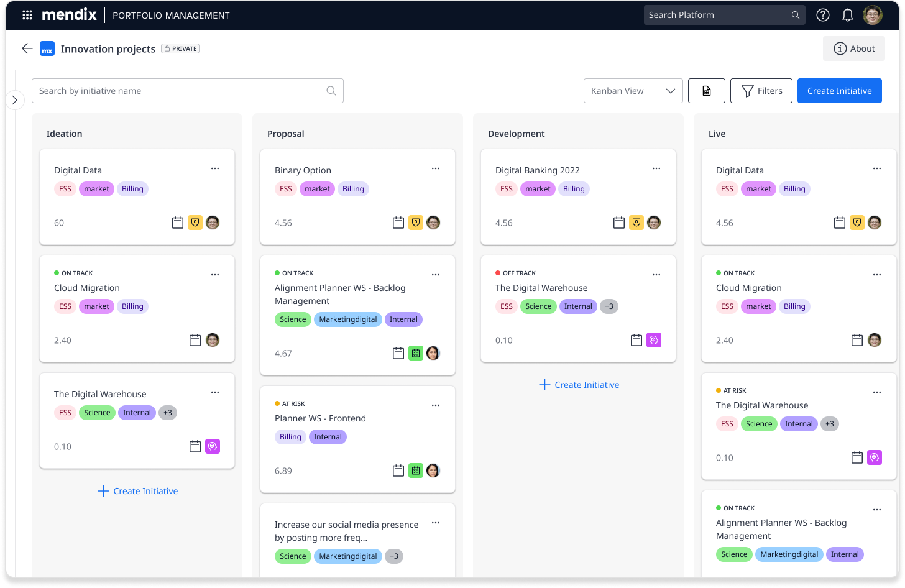Image resolution: width=905 pixels, height=588 pixels.
Task: Expand the collapsed left side panel chevron
Action: (x=16, y=99)
